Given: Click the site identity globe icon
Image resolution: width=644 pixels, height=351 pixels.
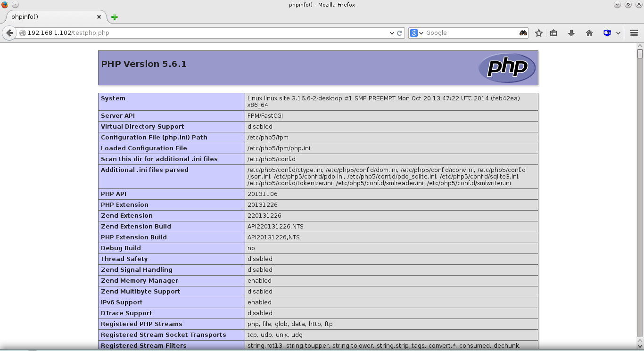Looking at the screenshot, I should 22,33.
